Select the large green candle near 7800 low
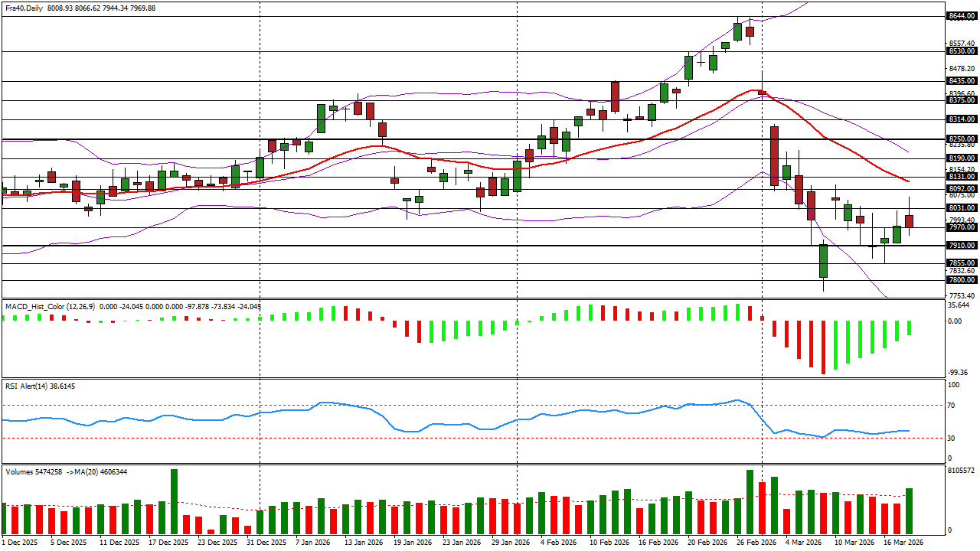Viewport: 980px width, 551px height. [x=824, y=261]
